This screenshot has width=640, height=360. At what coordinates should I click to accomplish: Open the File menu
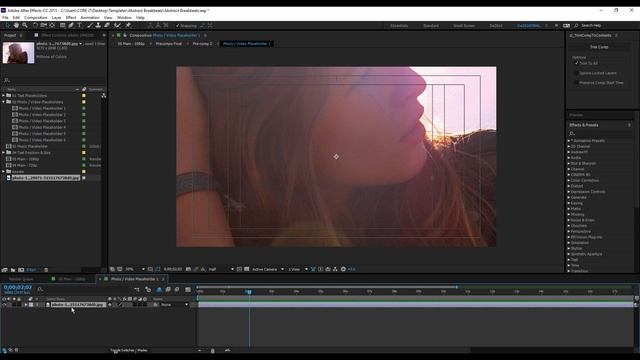pos(5,18)
